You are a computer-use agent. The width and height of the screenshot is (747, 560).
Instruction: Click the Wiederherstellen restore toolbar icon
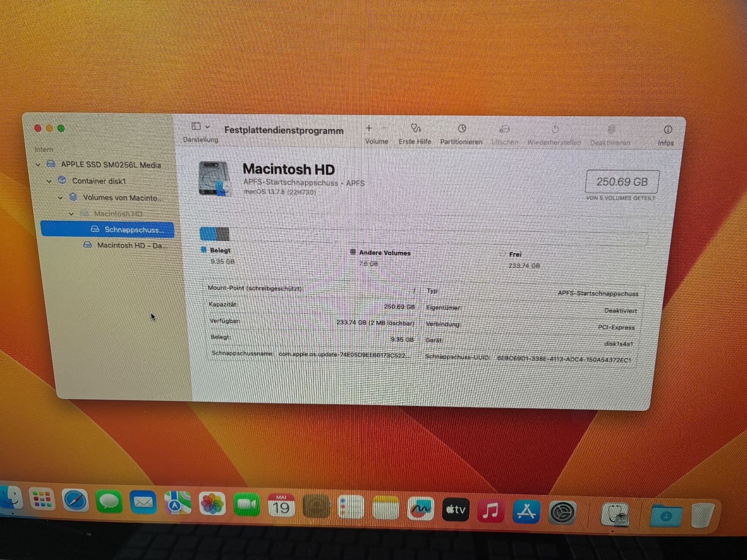(555, 130)
